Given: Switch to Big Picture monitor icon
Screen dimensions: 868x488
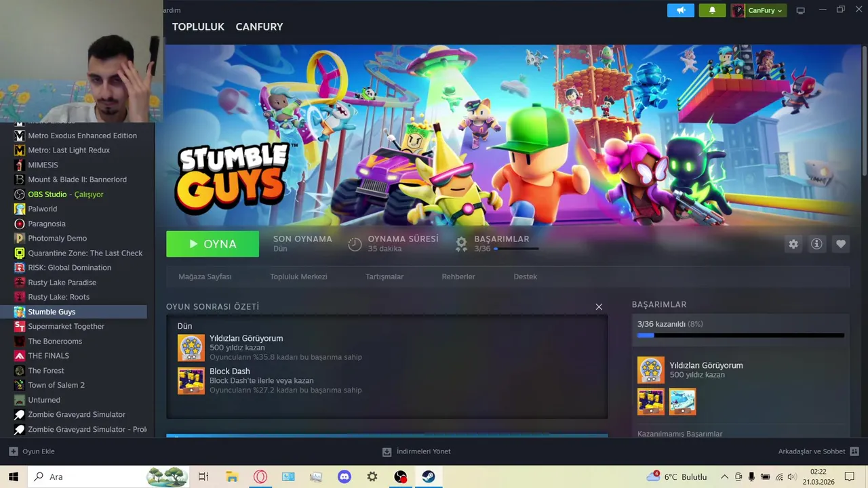Looking at the screenshot, I should pos(800,10).
